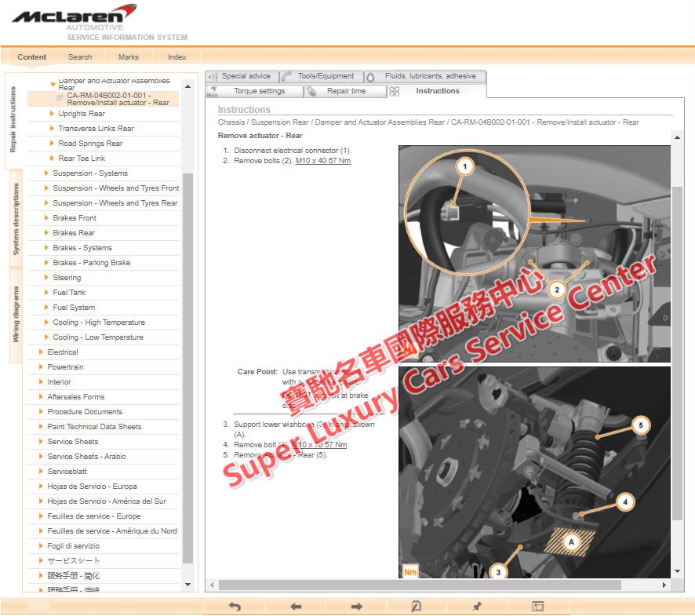Expand Suspension - Systems node
The image size is (695, 616).
pos(46,173)
